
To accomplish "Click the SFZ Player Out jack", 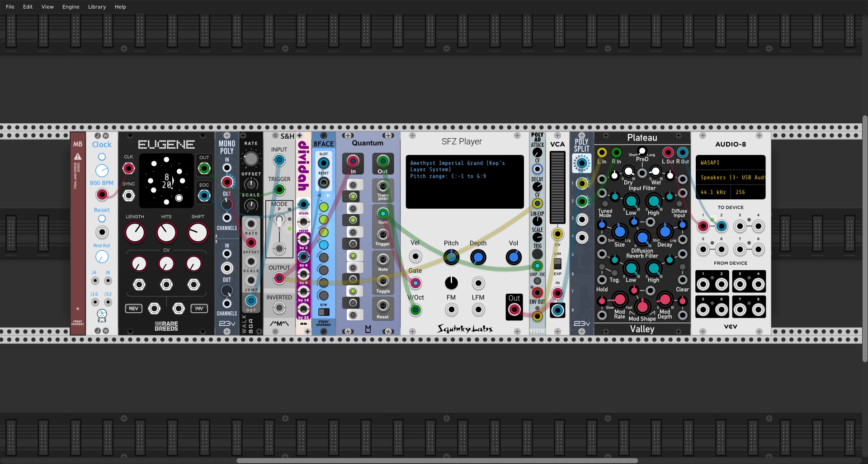I will pos(514,310).
